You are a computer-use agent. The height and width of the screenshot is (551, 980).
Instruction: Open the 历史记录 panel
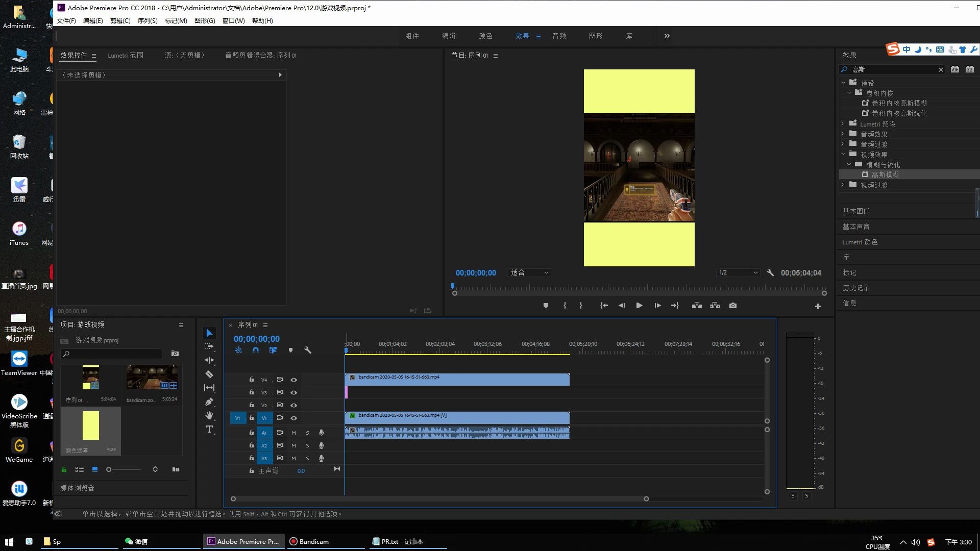[856, 288]
